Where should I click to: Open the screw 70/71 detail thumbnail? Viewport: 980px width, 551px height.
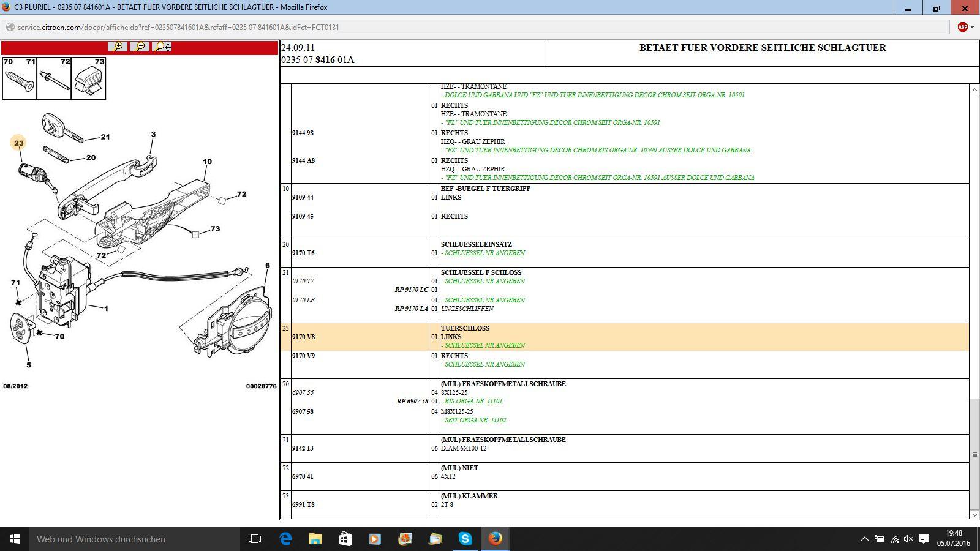pyautogui.click(x=20, y=78)
